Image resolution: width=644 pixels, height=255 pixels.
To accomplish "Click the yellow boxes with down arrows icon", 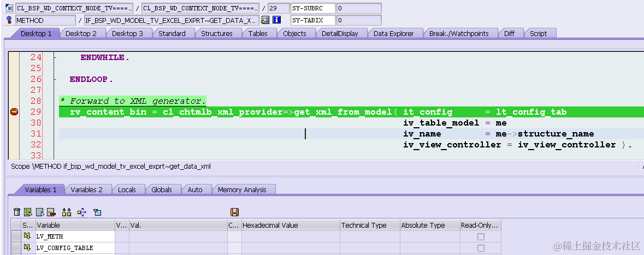I will click(x=67, y=212).
